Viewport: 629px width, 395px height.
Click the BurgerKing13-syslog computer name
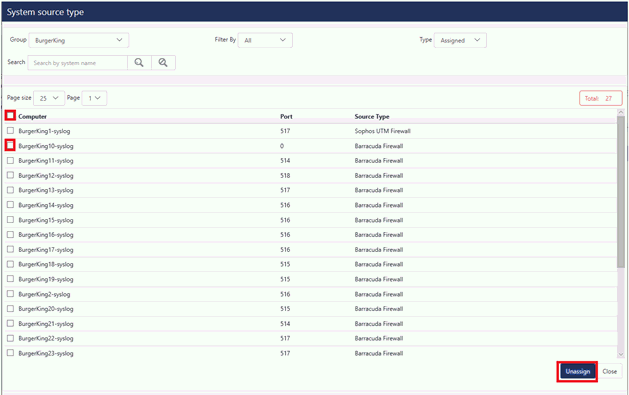46,190
